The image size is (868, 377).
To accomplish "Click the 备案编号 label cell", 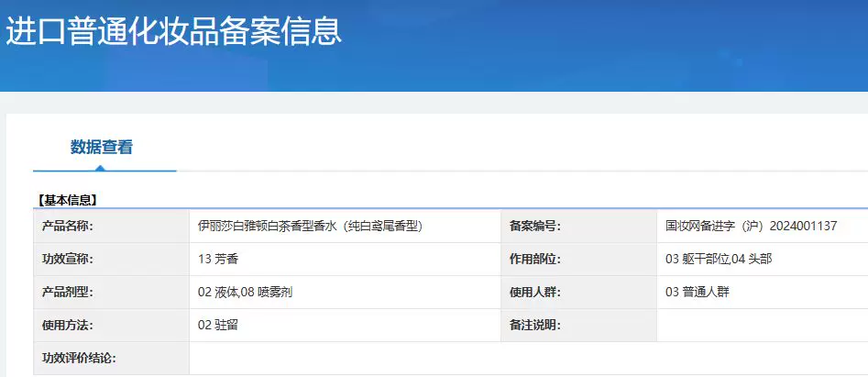I will (534, 226).
